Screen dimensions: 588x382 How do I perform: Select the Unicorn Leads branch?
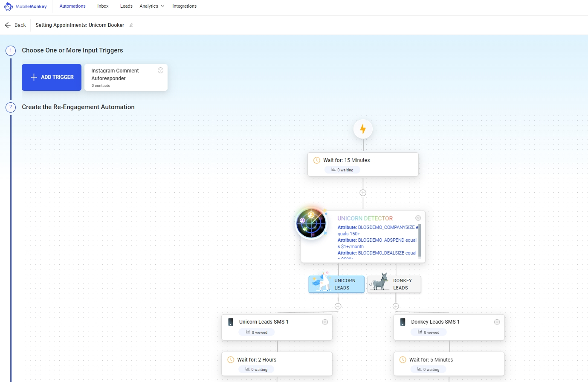[x=336, y=284]
